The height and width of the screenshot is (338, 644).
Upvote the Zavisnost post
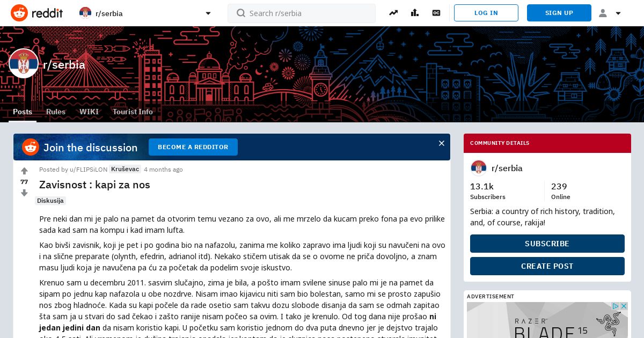click(x=24, y=171)
